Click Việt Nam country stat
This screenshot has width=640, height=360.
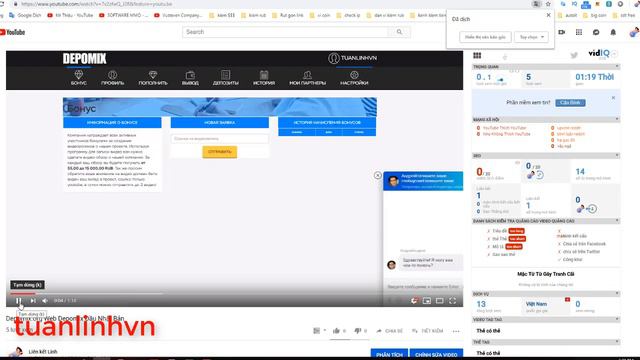pos(536,304)
